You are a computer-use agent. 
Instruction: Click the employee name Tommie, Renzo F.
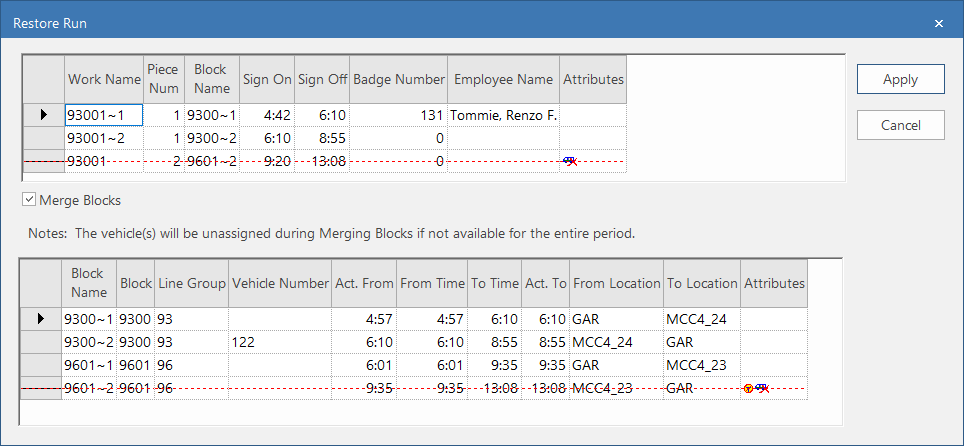coord(503,115)
